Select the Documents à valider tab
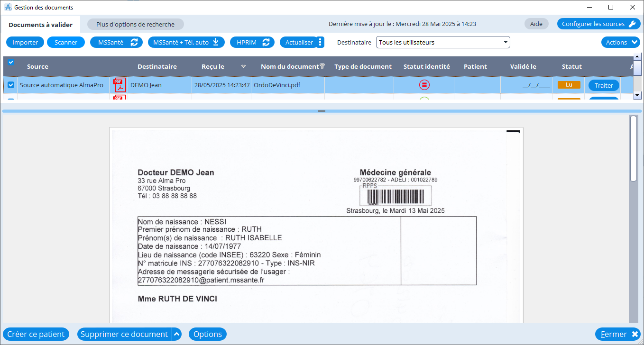Viewport: 644px width, 345px height. (40, 25)
